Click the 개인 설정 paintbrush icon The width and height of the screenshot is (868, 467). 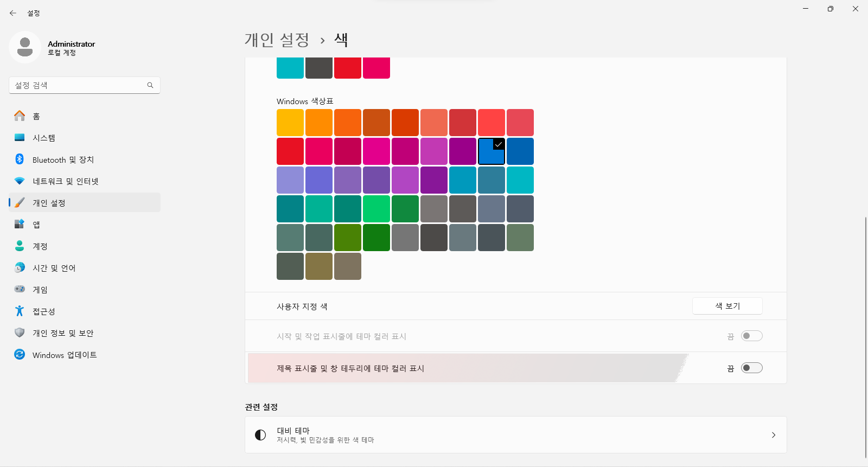20,202
